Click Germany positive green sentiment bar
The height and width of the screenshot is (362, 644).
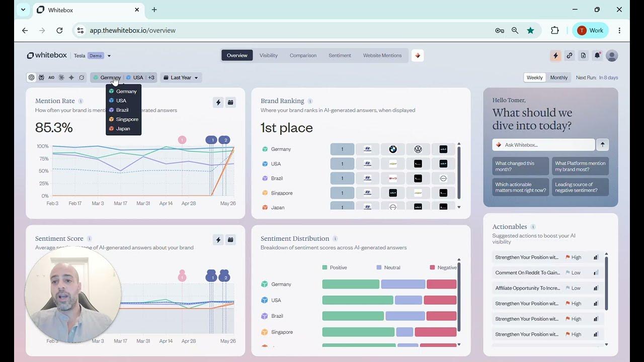351,284
